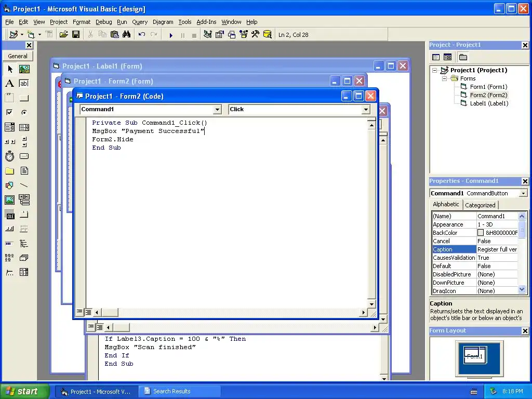
Task: Select the Image control tool
Action: pos(10,200)
